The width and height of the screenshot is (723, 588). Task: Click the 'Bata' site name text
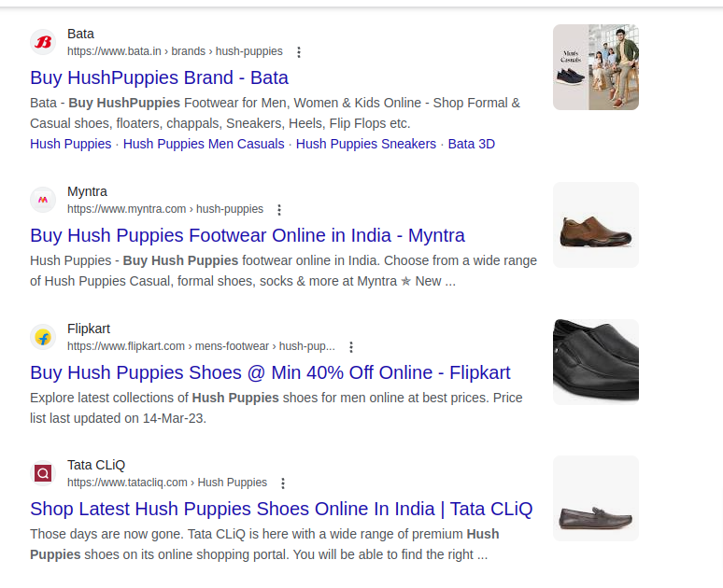click(80, 35)
